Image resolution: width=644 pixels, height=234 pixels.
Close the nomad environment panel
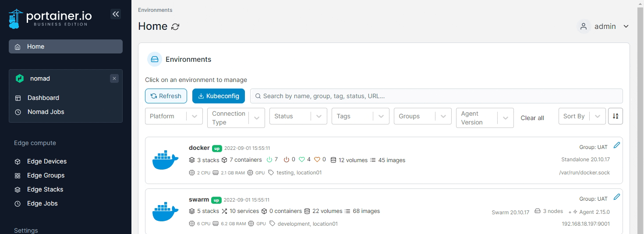click(114, 78)
